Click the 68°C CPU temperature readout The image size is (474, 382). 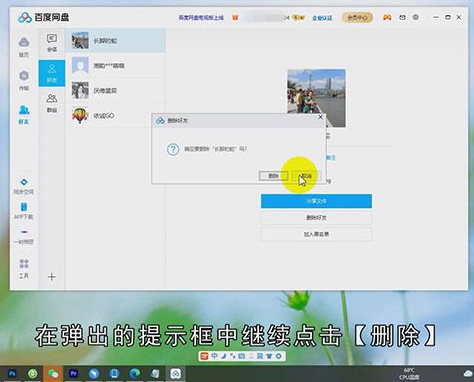pos(409,374)
